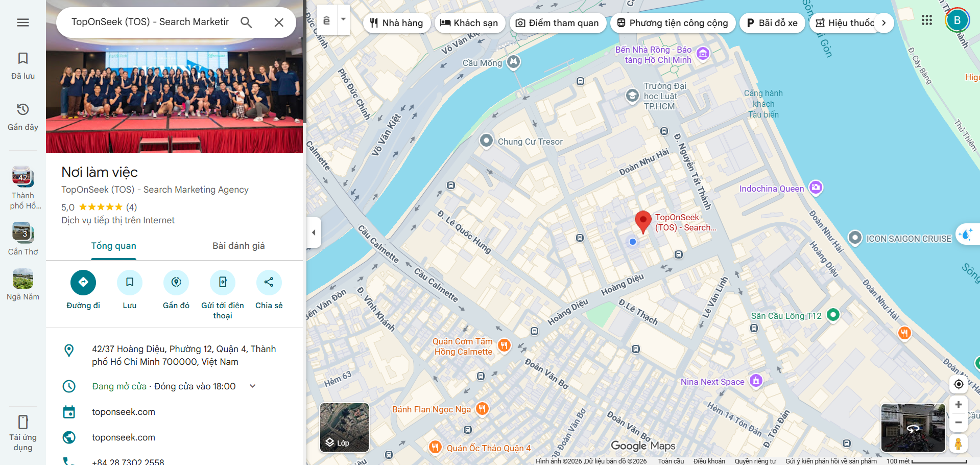Collapse the side panel with the arrow

click(314, 232)
